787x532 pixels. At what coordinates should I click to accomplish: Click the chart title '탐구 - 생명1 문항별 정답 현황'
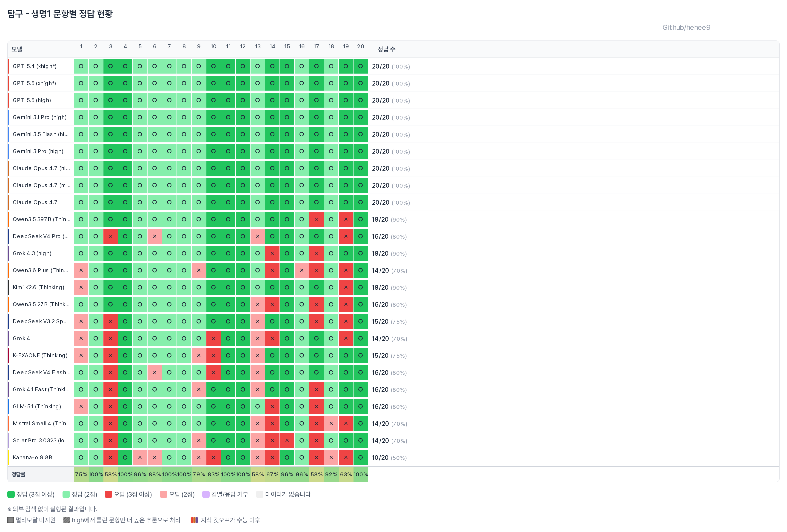[60, 14]
